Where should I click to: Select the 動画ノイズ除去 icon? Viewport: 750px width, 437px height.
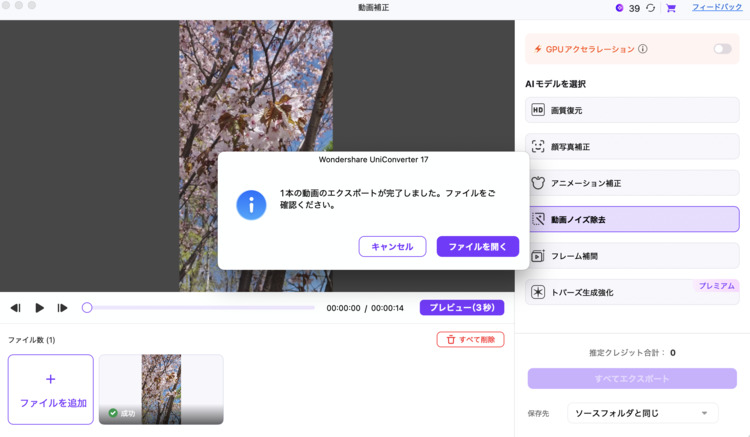click(538, 219)
